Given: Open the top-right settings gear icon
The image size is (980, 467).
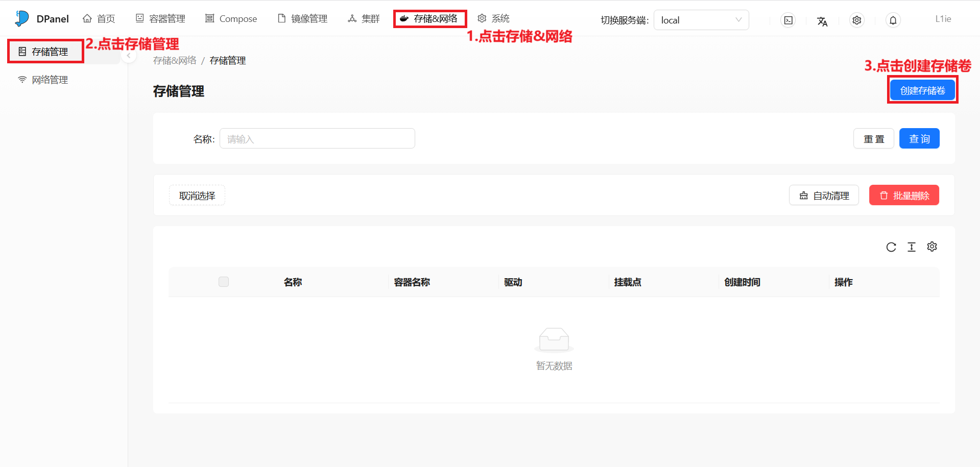Looking at the screenshot, I should tap(857, 20).
